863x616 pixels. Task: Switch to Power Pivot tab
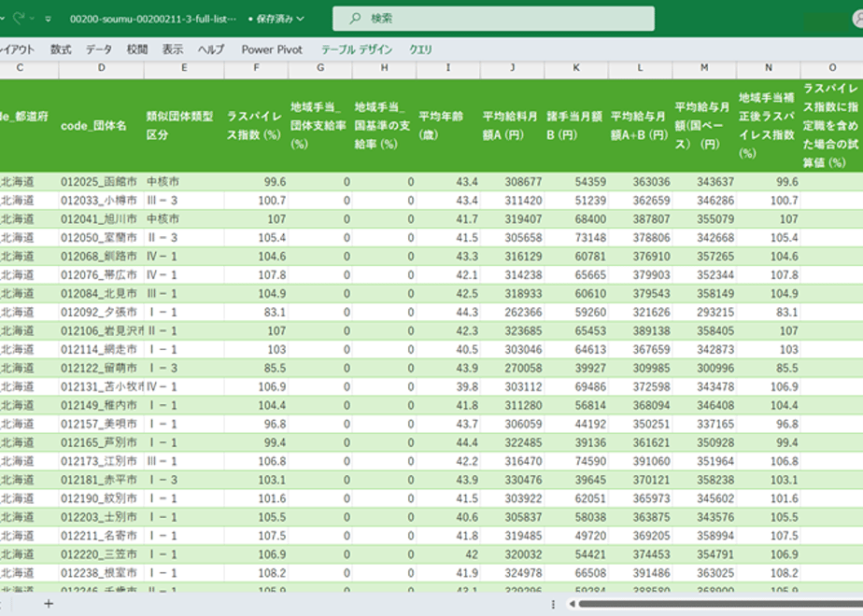[272, 49]
